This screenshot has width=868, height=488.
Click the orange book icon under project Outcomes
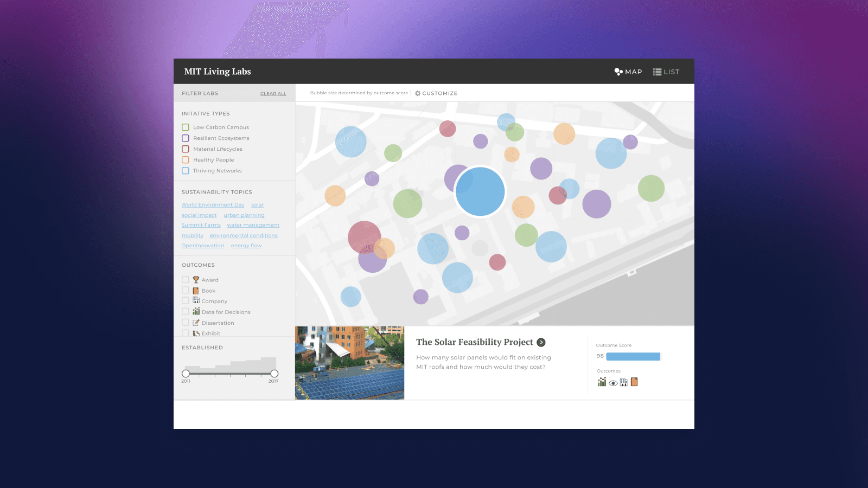(634, 382)
